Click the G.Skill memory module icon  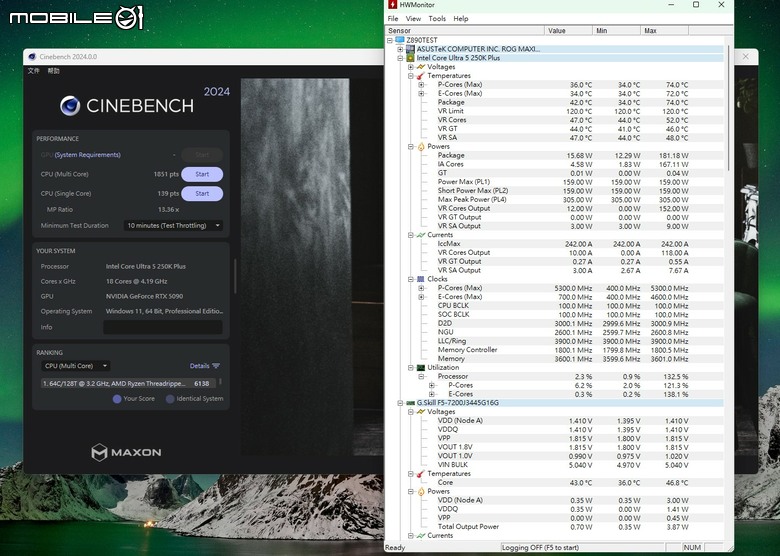click(x=410, y=403)
